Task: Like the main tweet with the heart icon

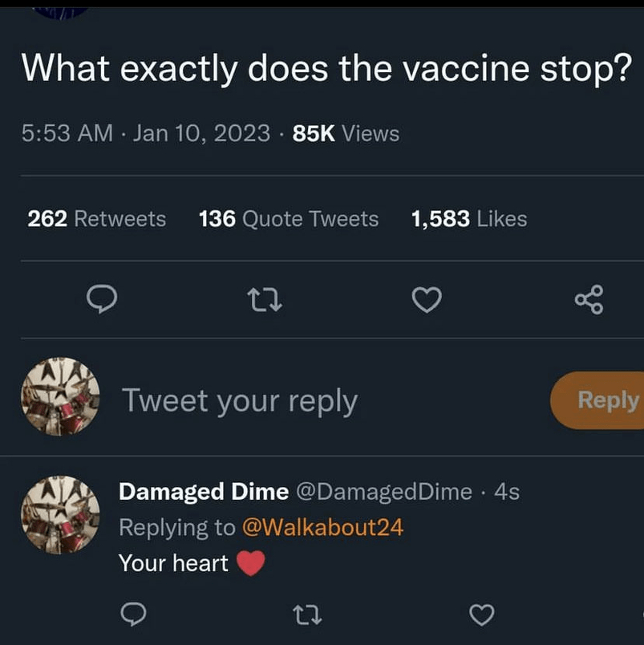Action: pyautogui.click(x=426, y=299)
